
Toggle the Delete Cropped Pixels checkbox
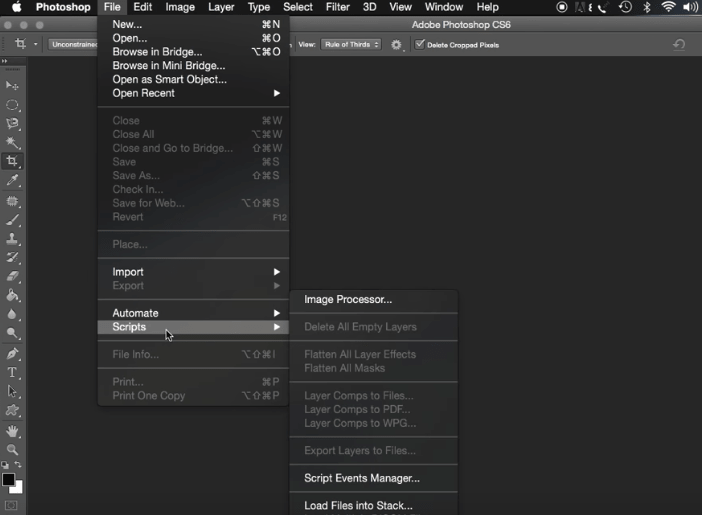coord(420,45)
